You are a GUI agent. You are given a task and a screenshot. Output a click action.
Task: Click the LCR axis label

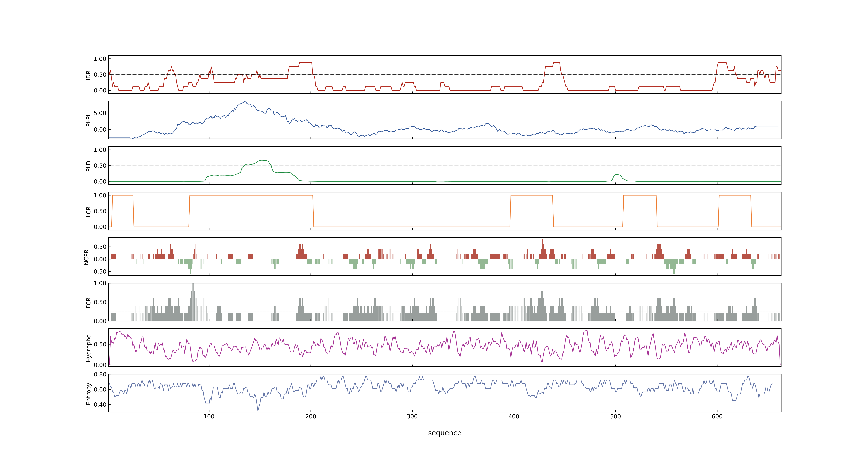point(89,211)
